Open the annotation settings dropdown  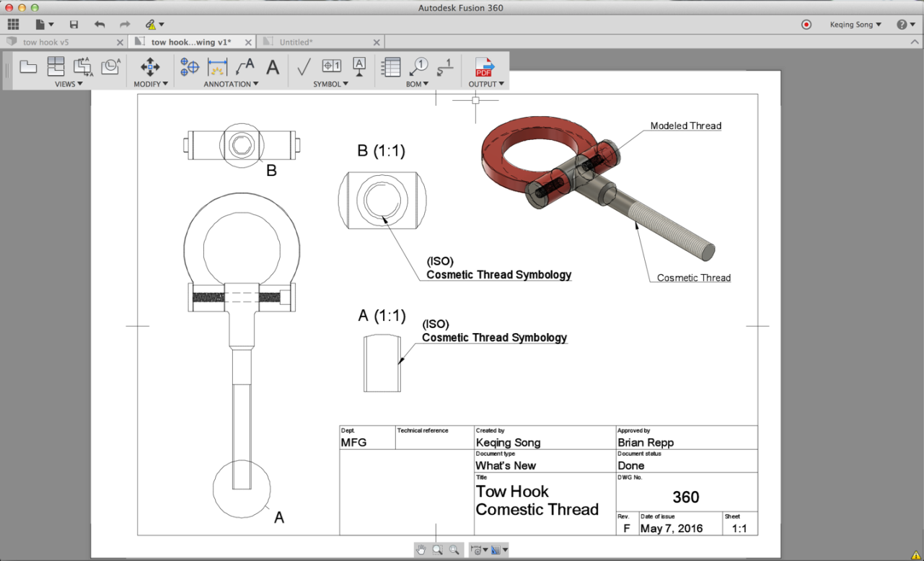pyautogui.click(x=479, y=550)
